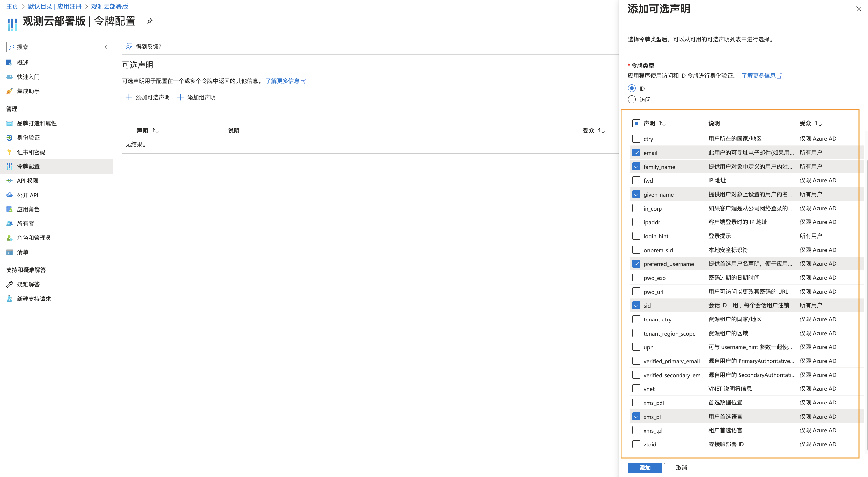
Task: Sort panel list by 声明 column arrow
Action: point(662,123)
